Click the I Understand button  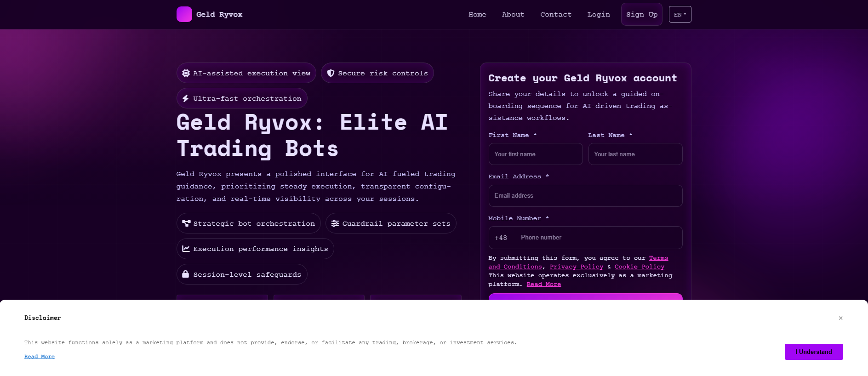[814, 352]
